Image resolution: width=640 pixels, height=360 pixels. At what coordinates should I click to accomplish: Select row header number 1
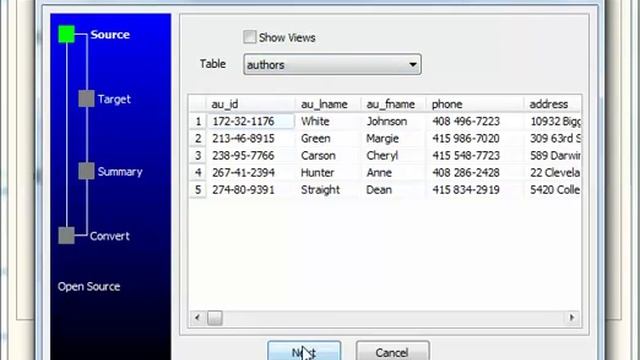[x=198, y=121]
